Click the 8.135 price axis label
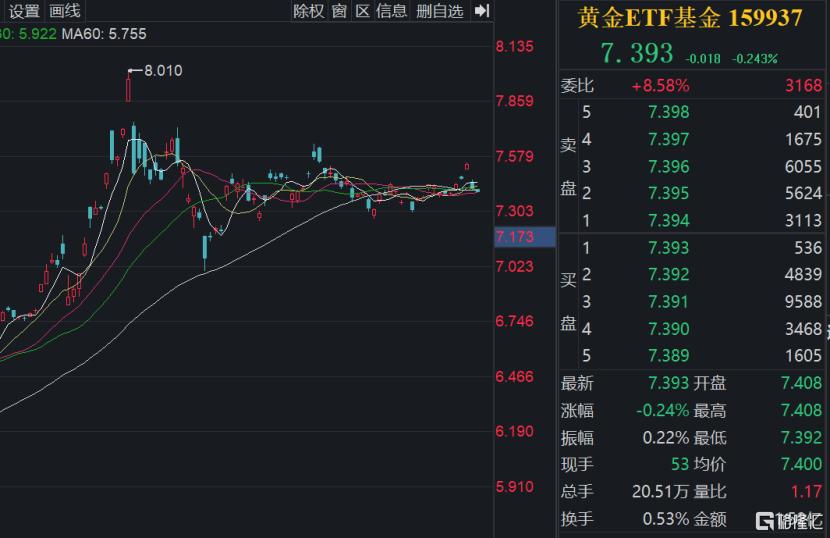Viewport: 830px width, 538px height. [x=515, y=46]
